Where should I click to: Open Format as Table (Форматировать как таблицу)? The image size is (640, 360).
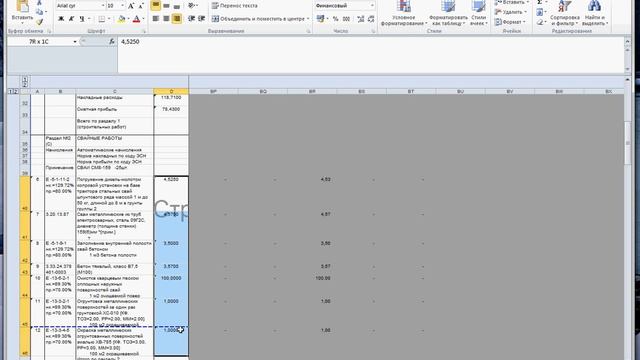point(448,13)
